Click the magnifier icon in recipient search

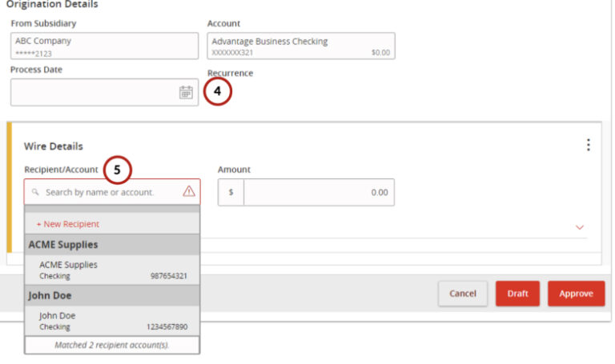pyautogui.click(x=35, y=193)
